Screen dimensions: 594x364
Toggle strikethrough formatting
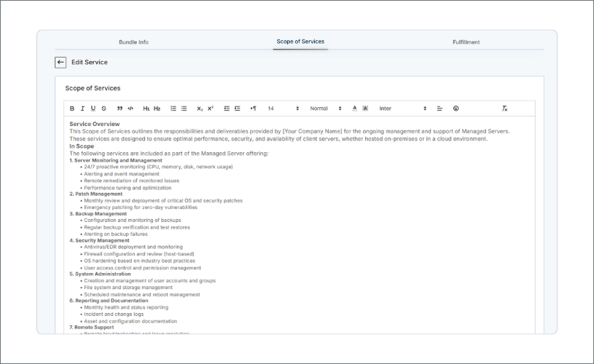click(103, 108)
